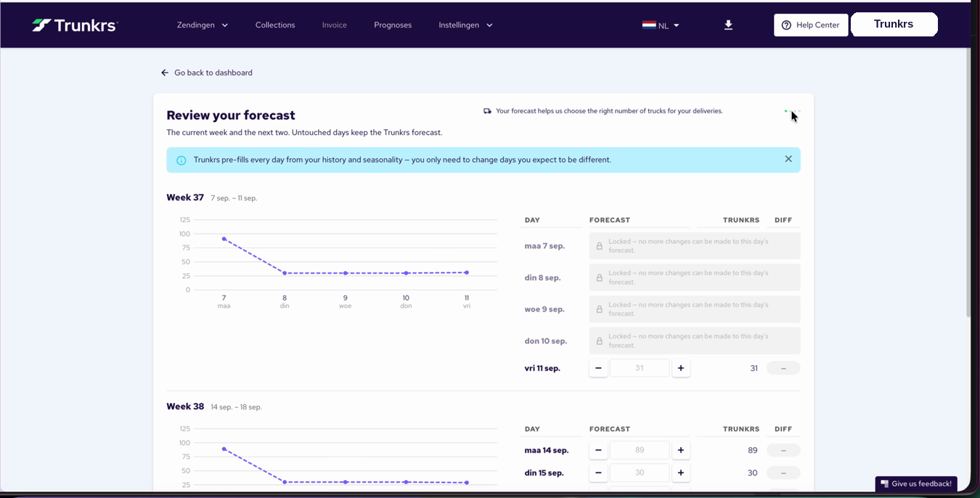The height and width of the screenshot is (498, 980).
Task: Expand the Zendingen dropdown menu
Action: tap(203, 25)
